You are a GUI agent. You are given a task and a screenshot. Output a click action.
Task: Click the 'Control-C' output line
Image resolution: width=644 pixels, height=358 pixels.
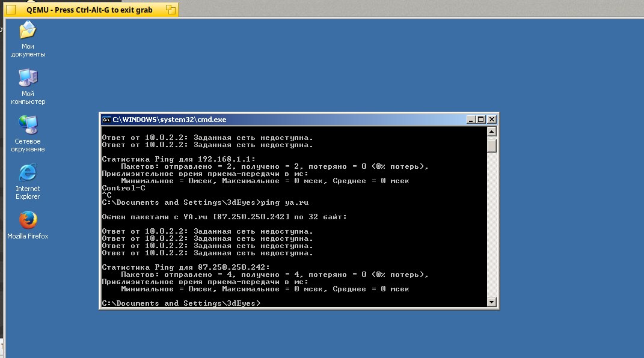tap(124, 188)
